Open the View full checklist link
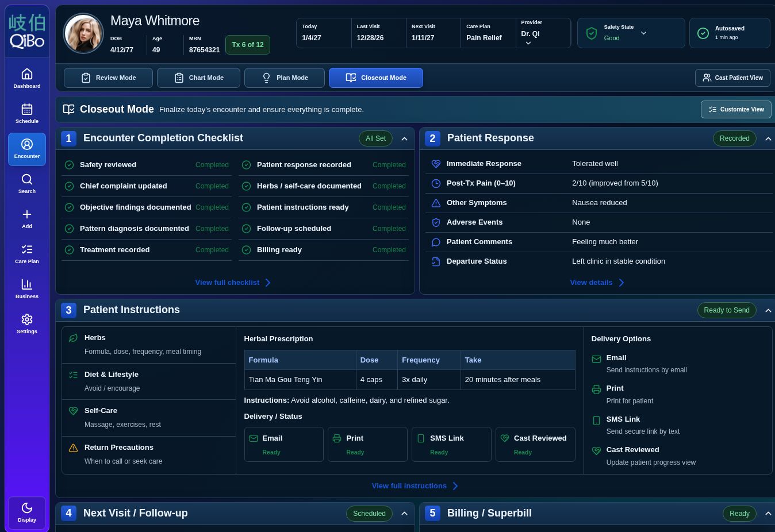775x532 pixels. [x=233, y=283]
